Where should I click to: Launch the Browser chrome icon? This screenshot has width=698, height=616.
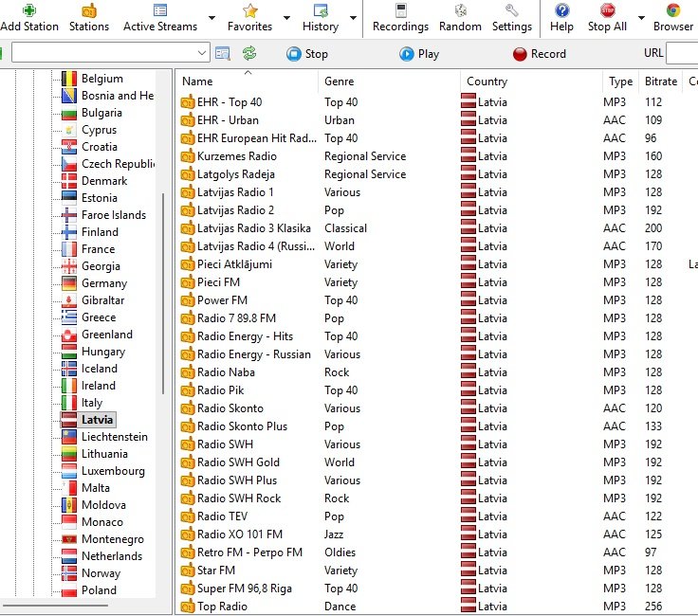[x=673, y=10]
